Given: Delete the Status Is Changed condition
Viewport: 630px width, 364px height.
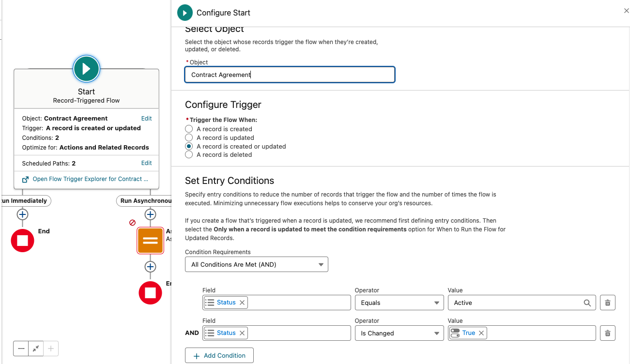Looking at the screenshot, I should [x=608, y=333].
